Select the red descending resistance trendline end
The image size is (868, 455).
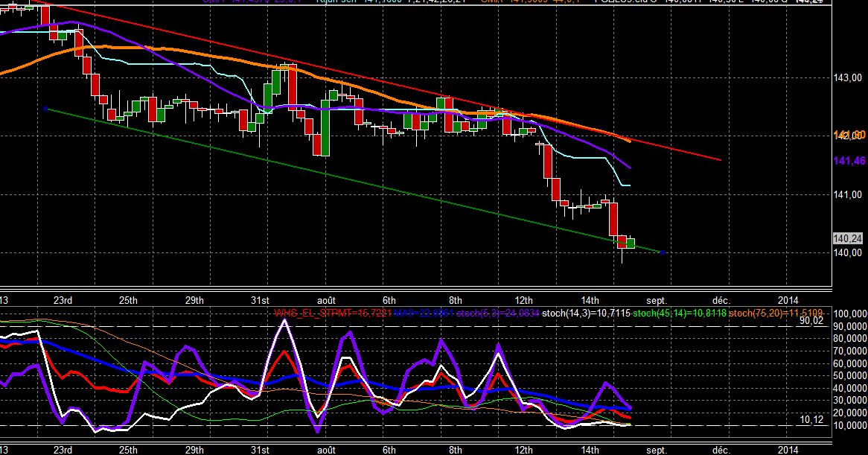(720, 160)
